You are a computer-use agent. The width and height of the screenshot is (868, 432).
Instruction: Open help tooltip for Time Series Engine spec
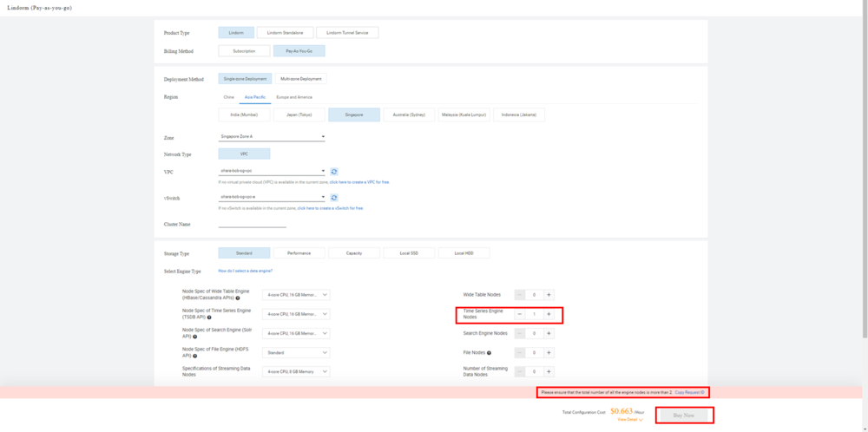point(210,317)
